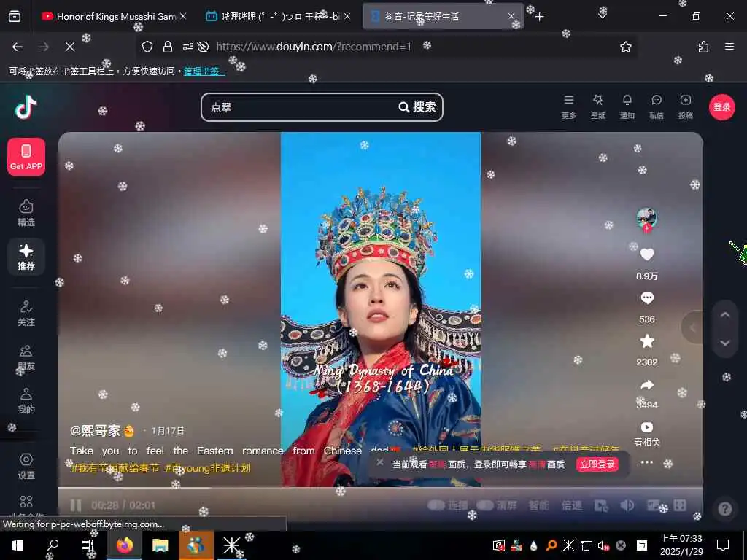Click the picture-in-picture icon in player

[x=653, y=505]
